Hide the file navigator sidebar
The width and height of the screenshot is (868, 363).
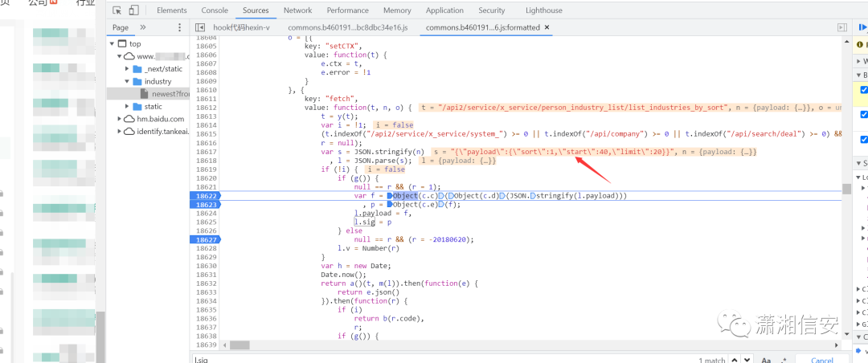199,27
